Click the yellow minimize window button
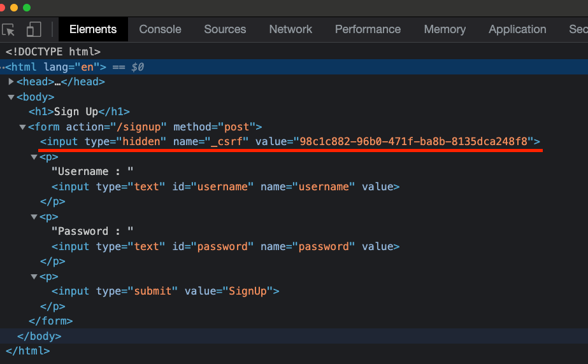 tap(14, 8)
